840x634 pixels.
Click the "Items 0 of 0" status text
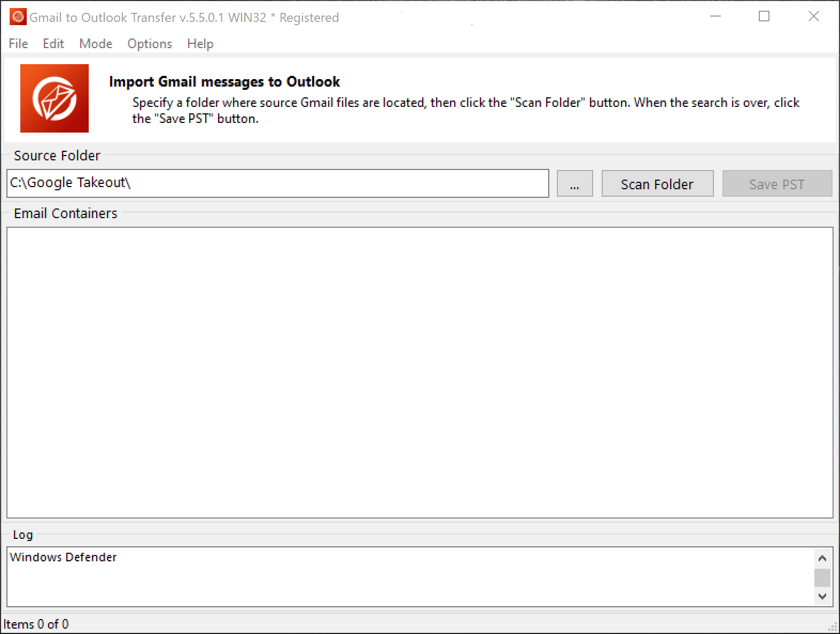tap(36, 624)
